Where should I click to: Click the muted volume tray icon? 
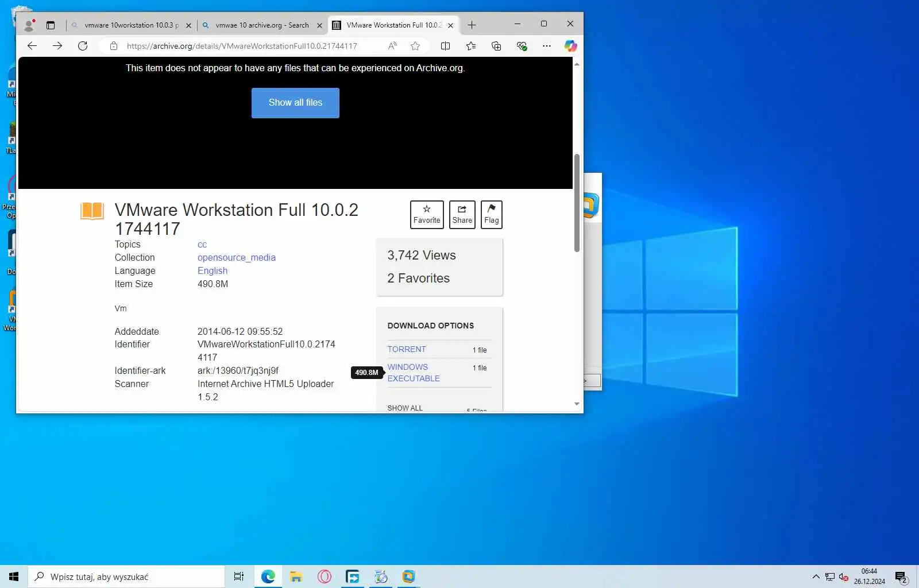coord(844,577)
